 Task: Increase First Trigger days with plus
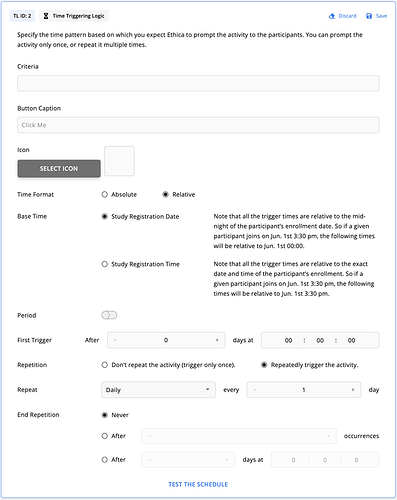tap(217, 340)
